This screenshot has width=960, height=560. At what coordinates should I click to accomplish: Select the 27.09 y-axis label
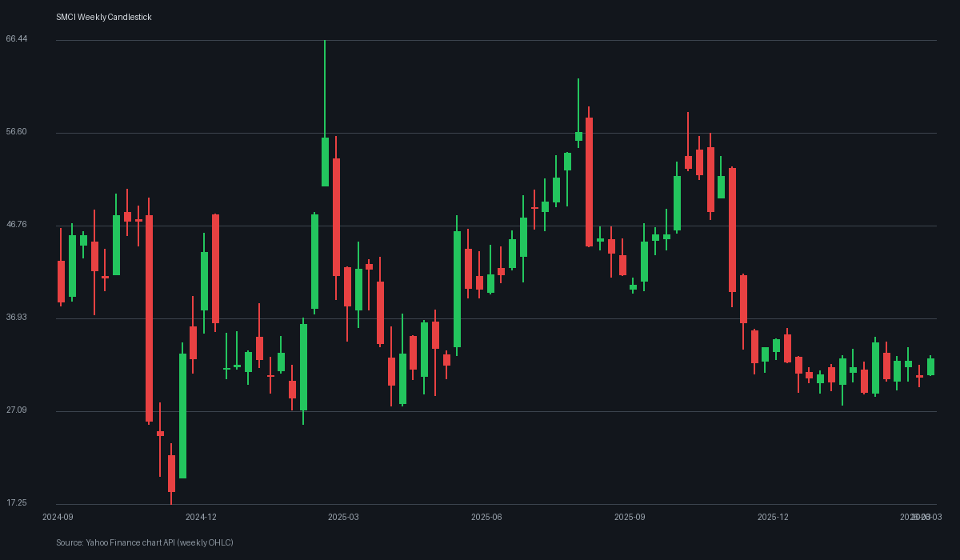pos(17,410)
